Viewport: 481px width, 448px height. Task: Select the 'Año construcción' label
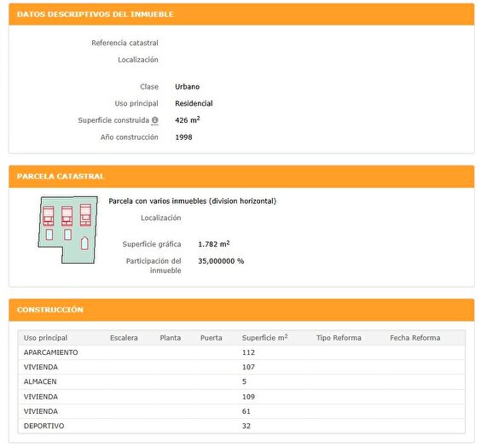coord(129,137)
